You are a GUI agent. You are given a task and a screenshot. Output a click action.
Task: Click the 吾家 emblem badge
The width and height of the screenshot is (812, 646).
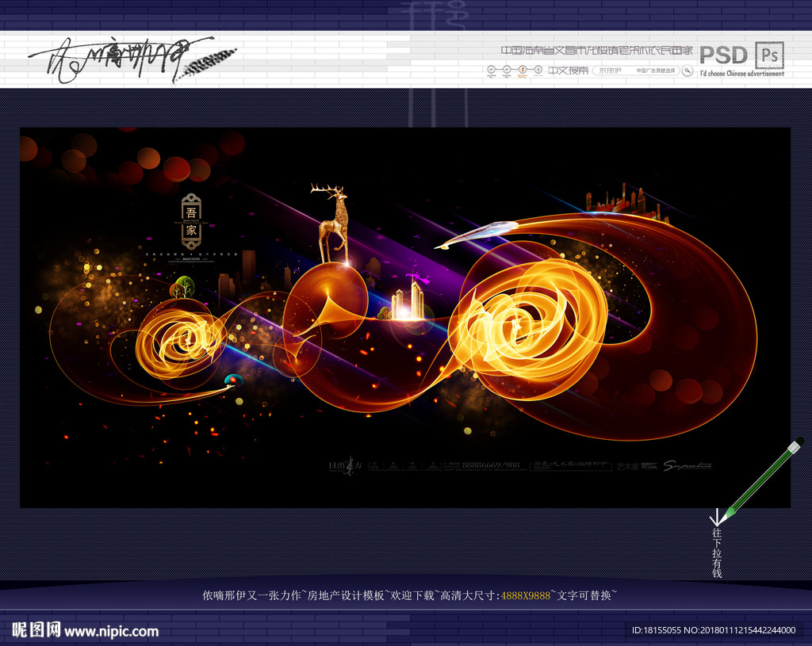click(190, 221)
